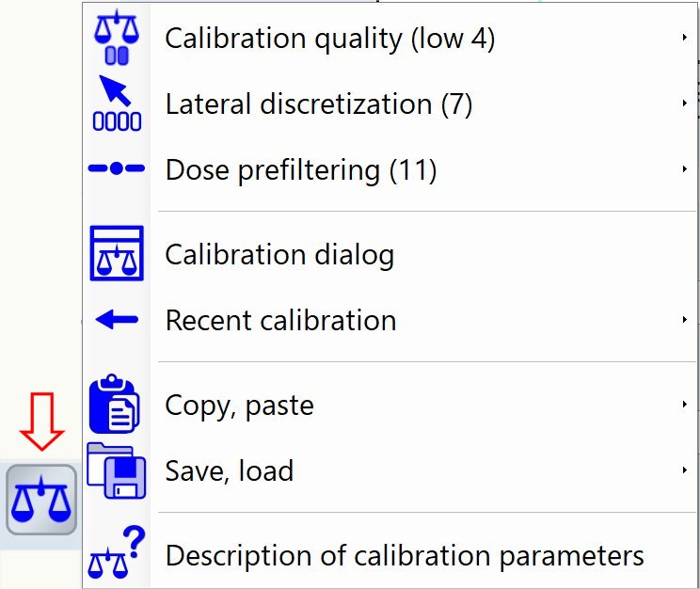Screen dimensions: 700x589
Task: Click the Calibration quality scales icon
Action: [x=117, y=38]
